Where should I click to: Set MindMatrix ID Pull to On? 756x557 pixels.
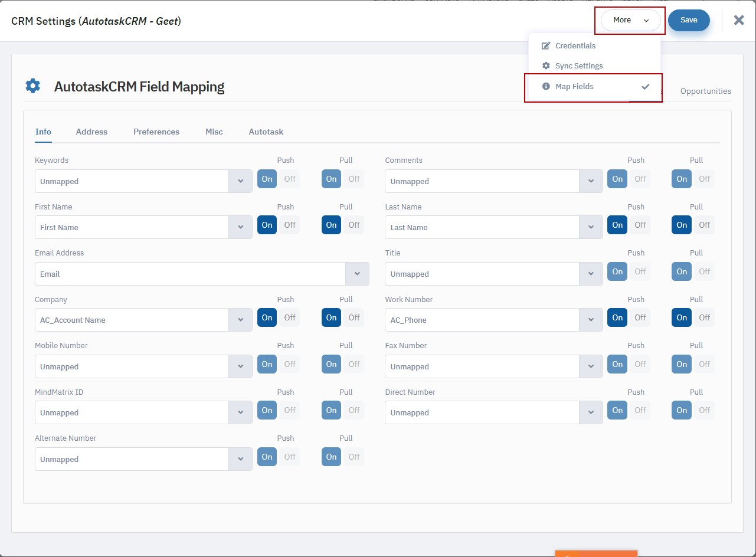[x=331, y=410]
